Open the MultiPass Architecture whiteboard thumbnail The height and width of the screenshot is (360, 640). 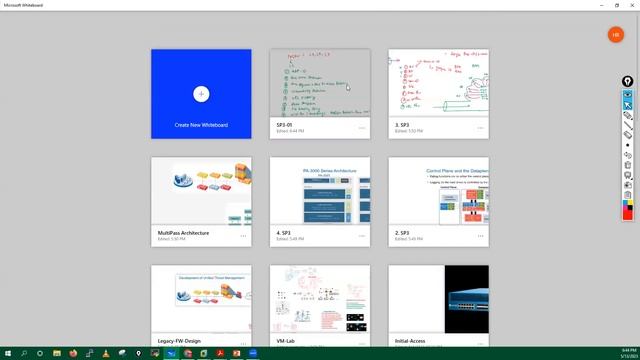(x=201, y=191)
